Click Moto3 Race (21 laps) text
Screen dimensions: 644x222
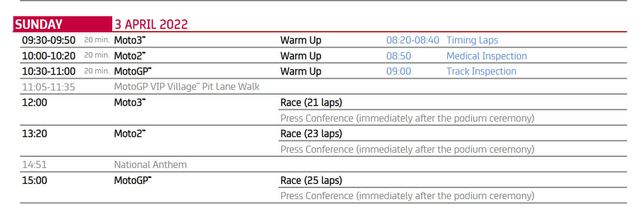click(x=311, y=103)
